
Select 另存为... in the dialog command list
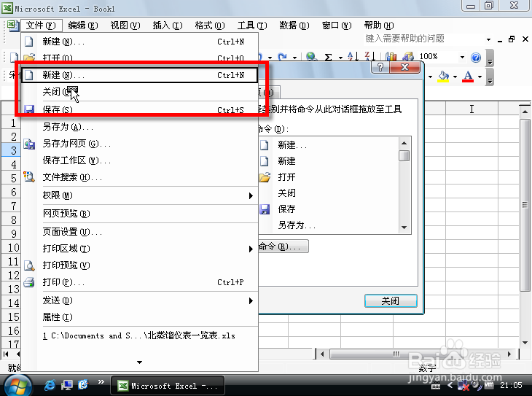[297, 225]
